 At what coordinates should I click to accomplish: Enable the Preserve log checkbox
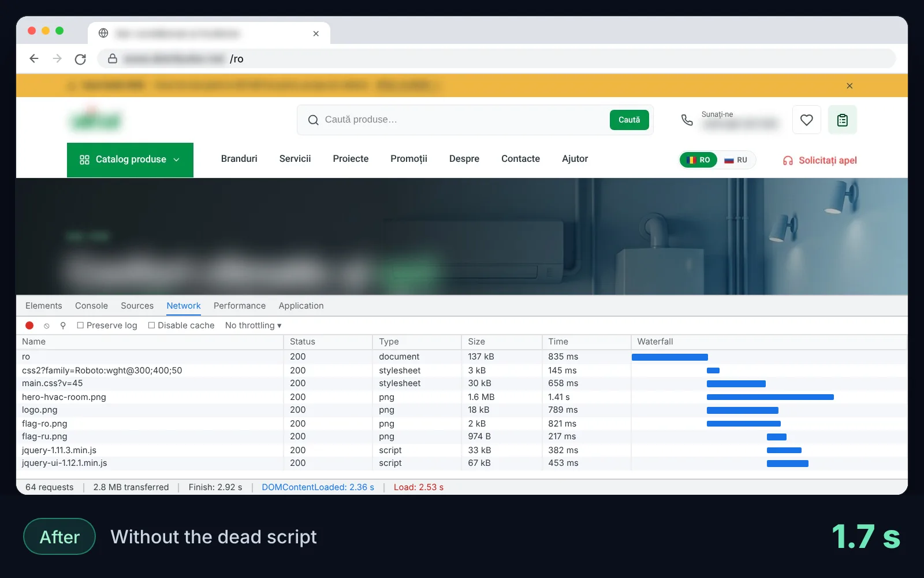point(80,325)
